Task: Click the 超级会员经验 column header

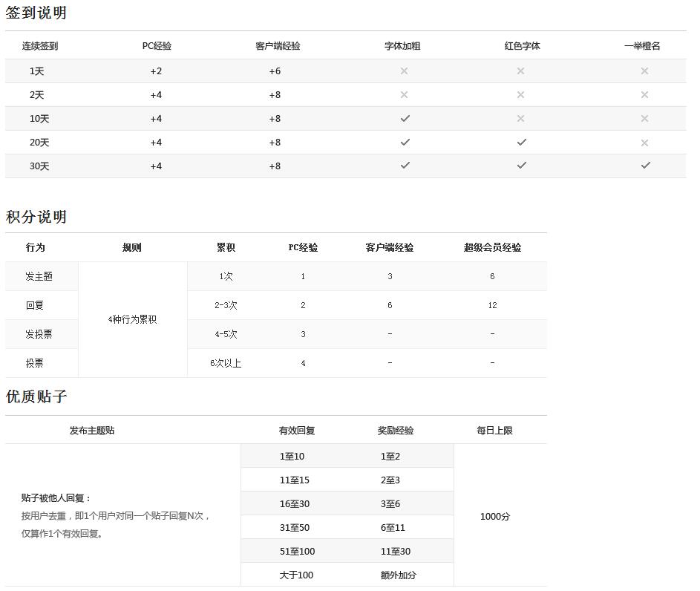Action: (492, 248)
